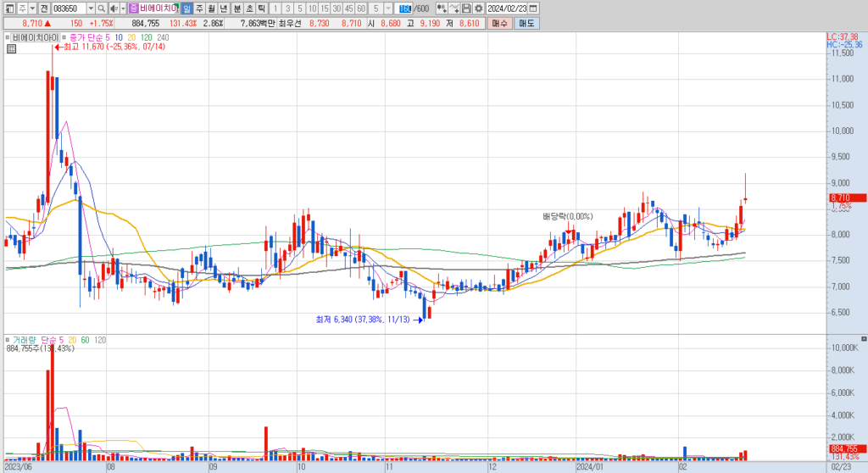This screenshot has width=868, height=473.
Task: Choose interval 10 button
Action: (312, 8)
